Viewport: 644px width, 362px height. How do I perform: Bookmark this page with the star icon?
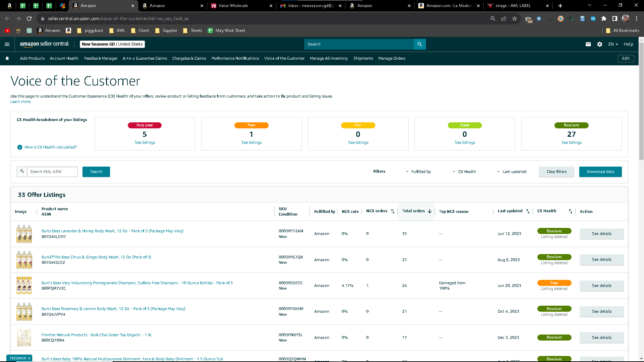click(x=515, y=19)
